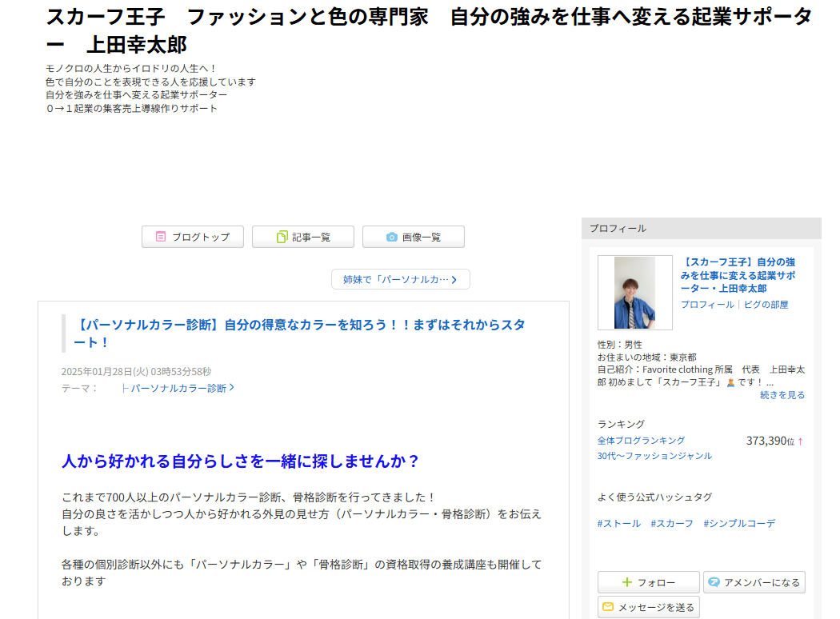The height and width of the screenshot is (619, 840).
Task: Open the 全体ブログランキング link
Action: pyautogui.click(x=641, y=441)
